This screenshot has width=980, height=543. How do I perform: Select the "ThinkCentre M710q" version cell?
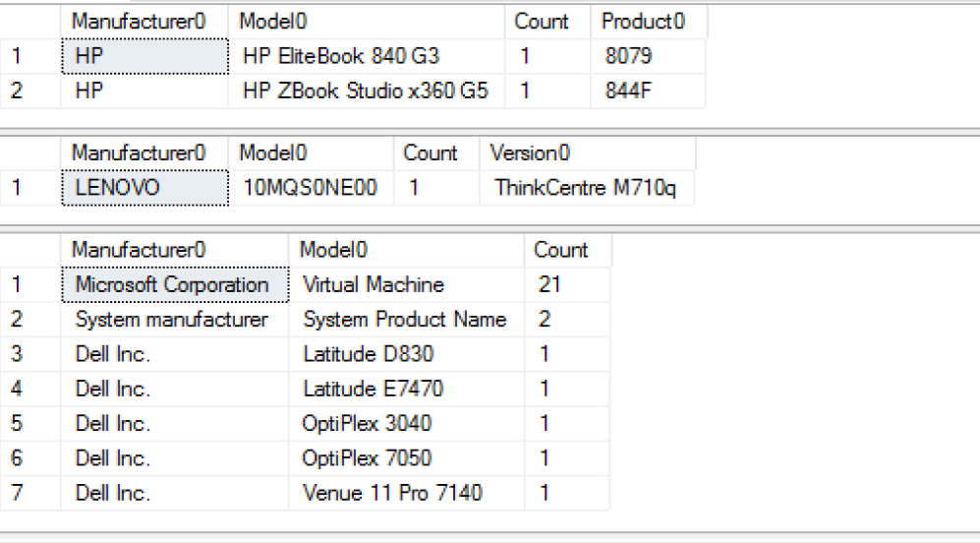[585, 188]
